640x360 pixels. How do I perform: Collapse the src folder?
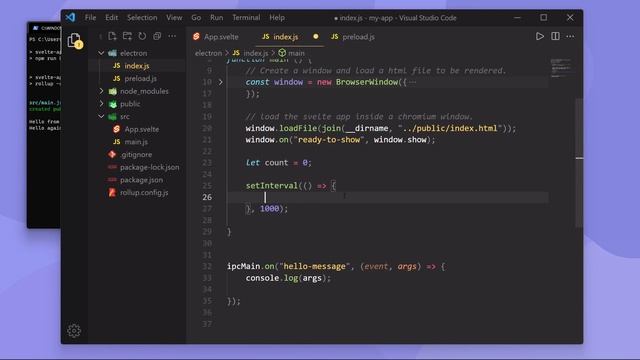(101, 116)
